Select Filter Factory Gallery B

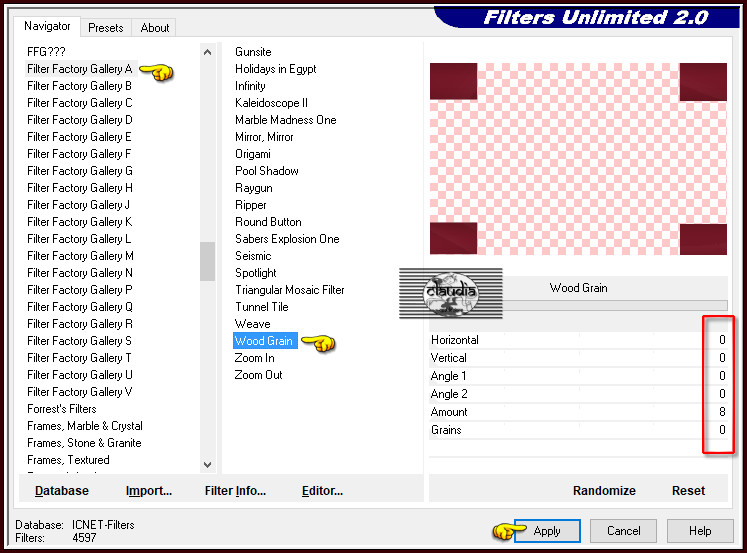(x=79, y=86)
